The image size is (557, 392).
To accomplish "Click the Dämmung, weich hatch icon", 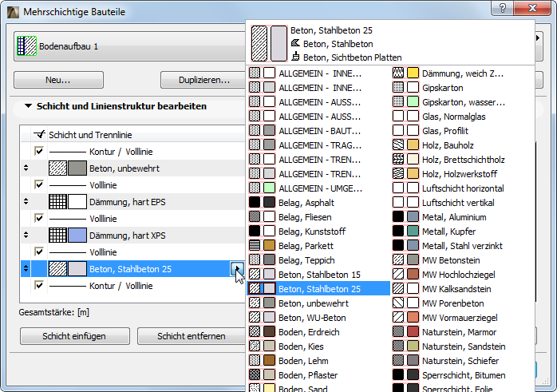I will click(398, 73).
